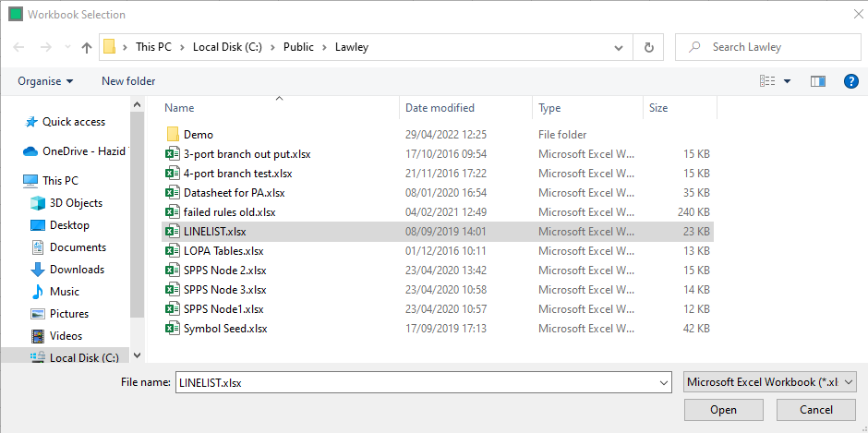Cancel the Workbook Selection dialog
This screenshot has width=868, height=433.
tap(815, 409)
